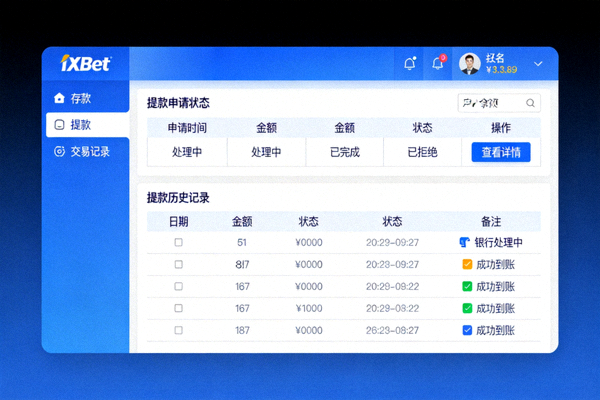
Task: Open 交易记录 transaction records menu
Action: tap(82, 152)
